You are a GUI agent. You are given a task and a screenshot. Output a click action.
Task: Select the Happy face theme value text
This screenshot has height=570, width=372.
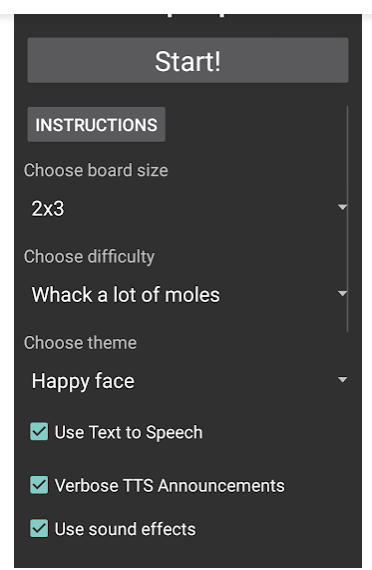[x=83, y=382]
